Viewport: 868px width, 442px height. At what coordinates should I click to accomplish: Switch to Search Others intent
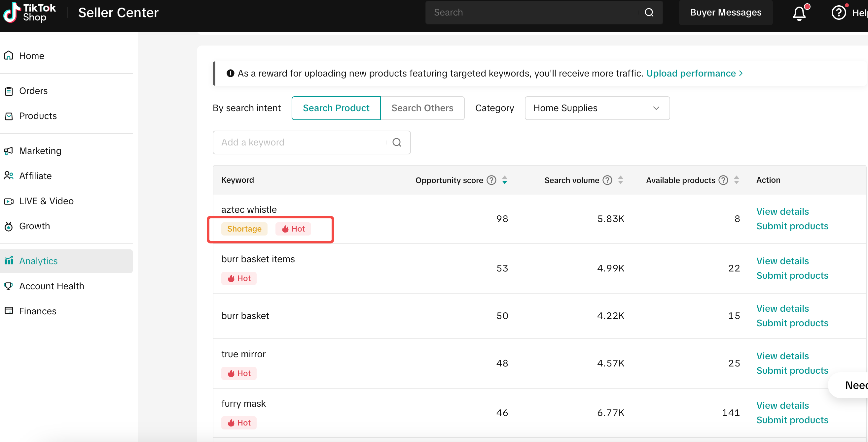point(422,108)
